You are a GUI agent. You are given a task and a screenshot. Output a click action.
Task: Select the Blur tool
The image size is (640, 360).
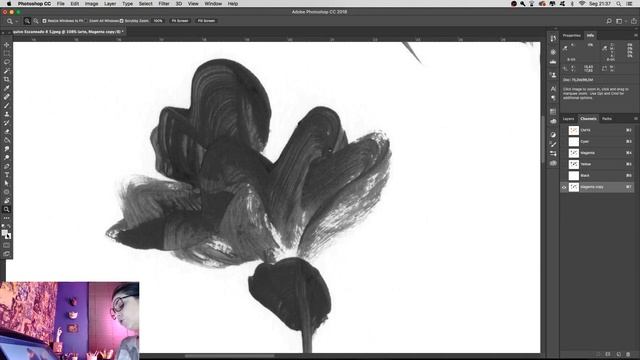[7, 149]
